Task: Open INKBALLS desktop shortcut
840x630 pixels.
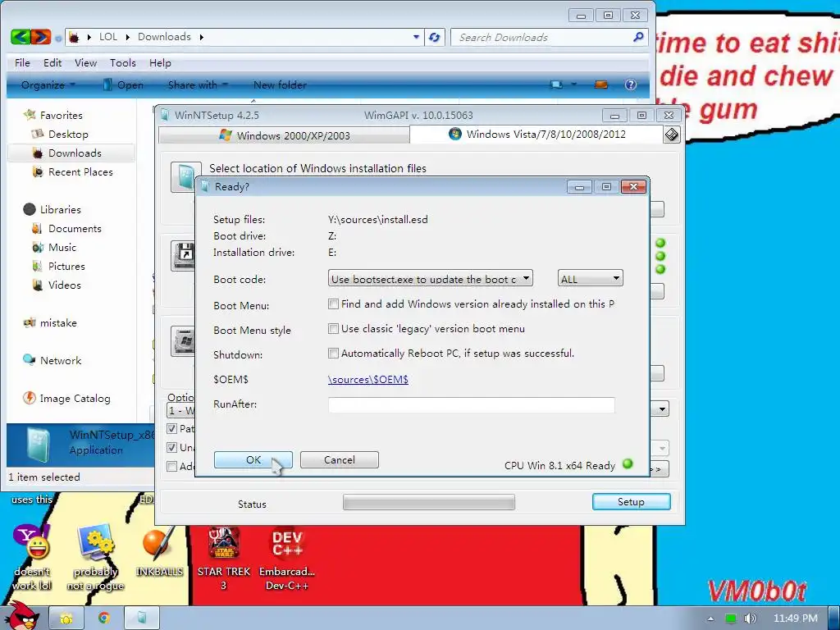Action: [x=159, y=552]
